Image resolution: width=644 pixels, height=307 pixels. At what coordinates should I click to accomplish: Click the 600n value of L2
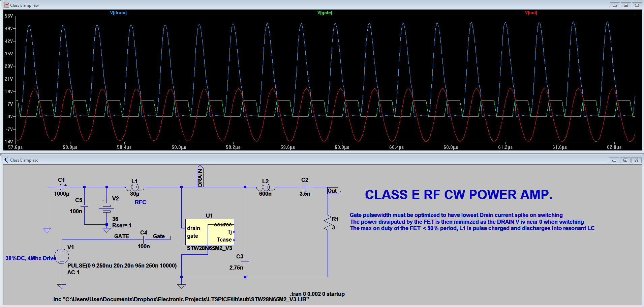click(x=265, y=194)
